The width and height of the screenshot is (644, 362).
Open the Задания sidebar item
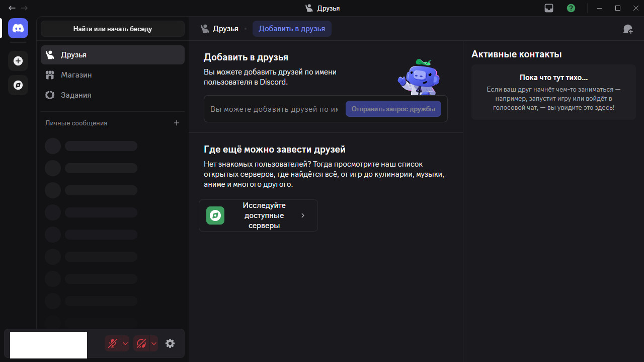click(76, 95)
